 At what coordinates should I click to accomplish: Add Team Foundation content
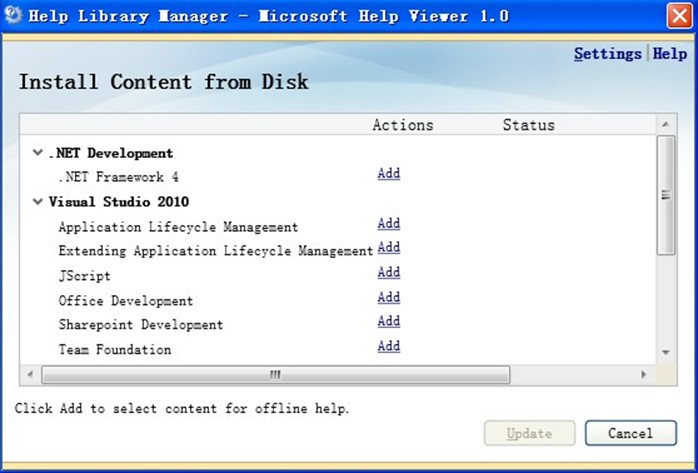389,346
